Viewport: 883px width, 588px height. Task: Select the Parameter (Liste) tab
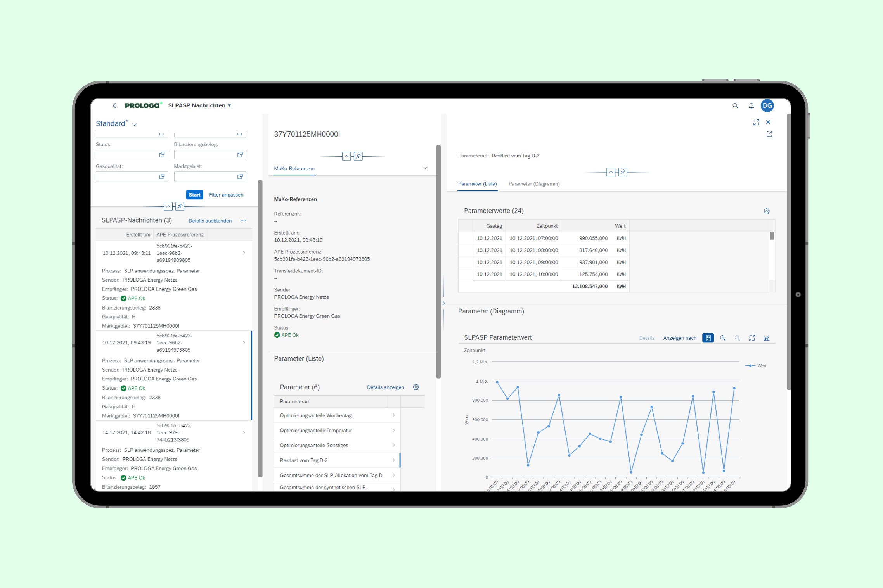pos(477,184)
